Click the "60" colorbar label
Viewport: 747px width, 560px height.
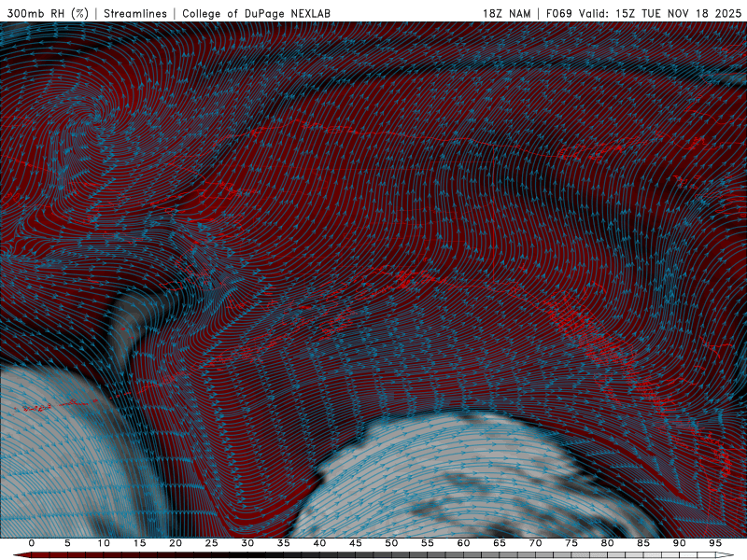click(463, 543)
